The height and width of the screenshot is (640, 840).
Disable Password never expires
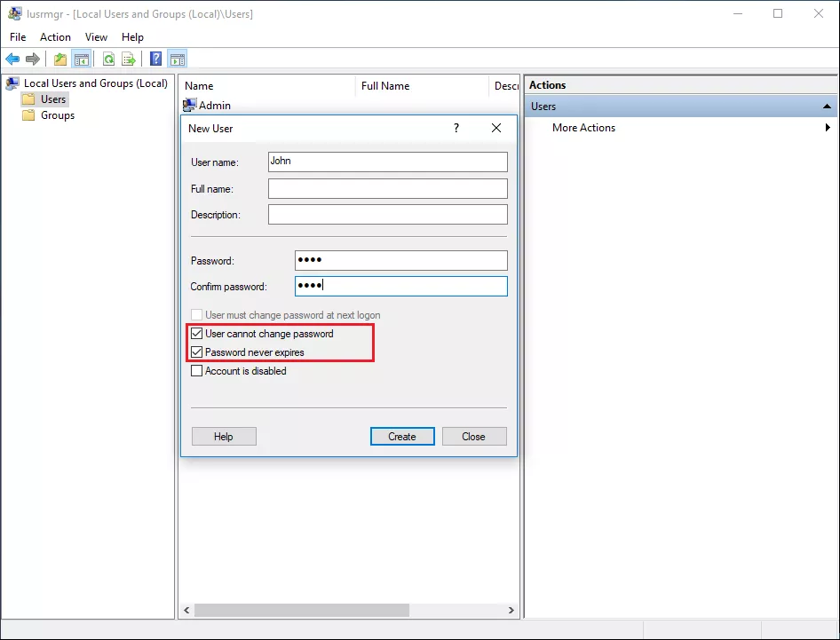[196, 352]
